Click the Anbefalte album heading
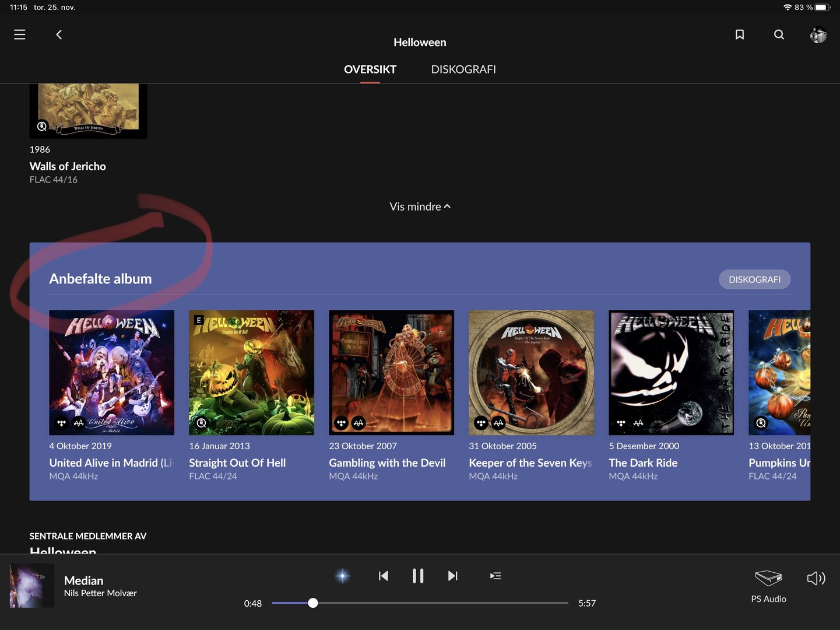 click(100, 279)
